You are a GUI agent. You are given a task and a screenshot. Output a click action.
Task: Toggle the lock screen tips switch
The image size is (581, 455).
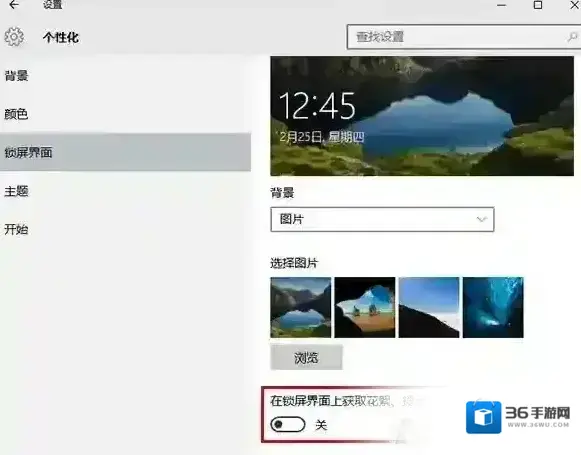(288, 424)
